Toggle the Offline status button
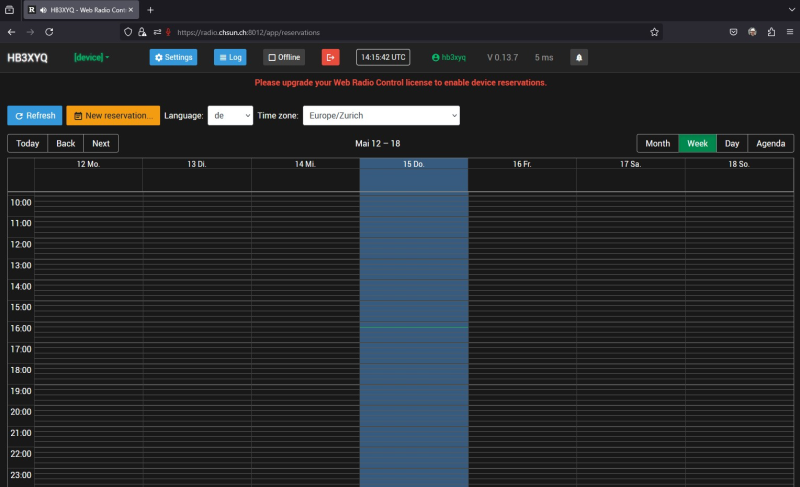800x487 pixels. (x=283, y=57)
